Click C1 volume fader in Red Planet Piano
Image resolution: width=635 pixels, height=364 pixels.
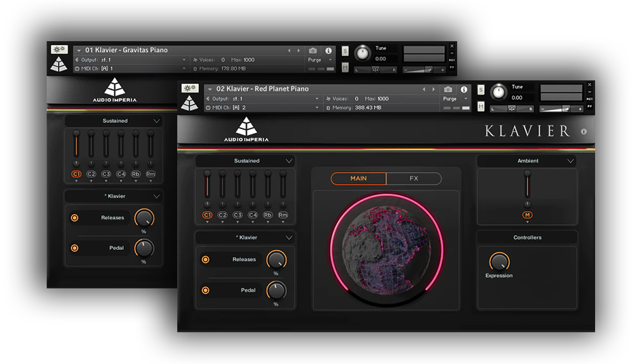pos(208,184)
